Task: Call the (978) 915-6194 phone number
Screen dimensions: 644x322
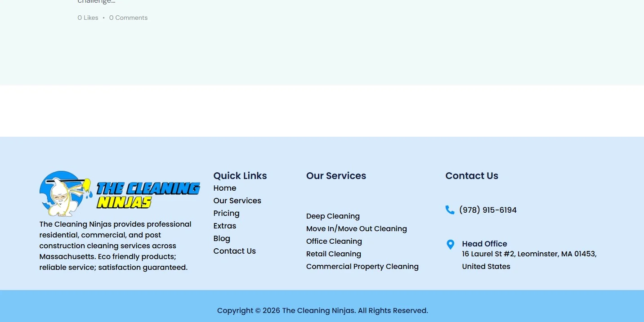Action: [x=488, y=210]
